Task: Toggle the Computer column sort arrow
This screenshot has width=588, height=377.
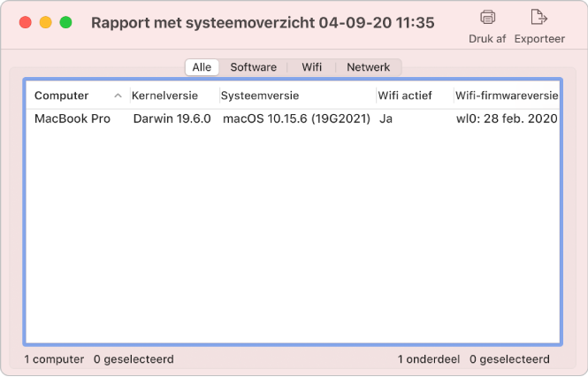Action: [118, 96]
